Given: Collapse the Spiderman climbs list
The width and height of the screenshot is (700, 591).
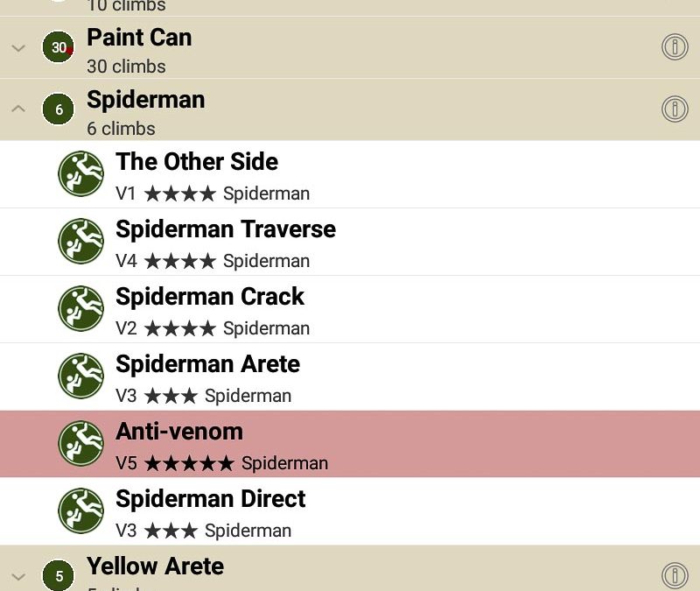Looking at the screenshot, I should 18,109.
